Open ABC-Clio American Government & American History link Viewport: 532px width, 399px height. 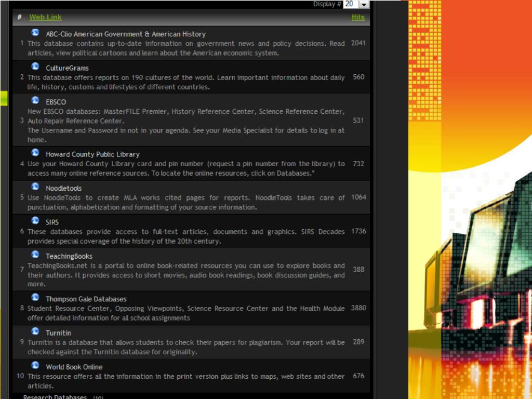coord(126,34)
